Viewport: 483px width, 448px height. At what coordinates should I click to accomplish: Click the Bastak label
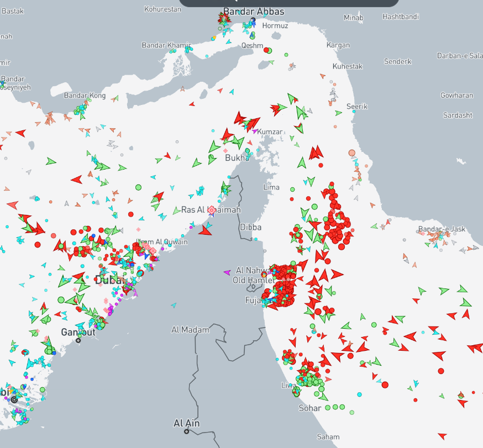pyautogui.click(x=13, y=11)
